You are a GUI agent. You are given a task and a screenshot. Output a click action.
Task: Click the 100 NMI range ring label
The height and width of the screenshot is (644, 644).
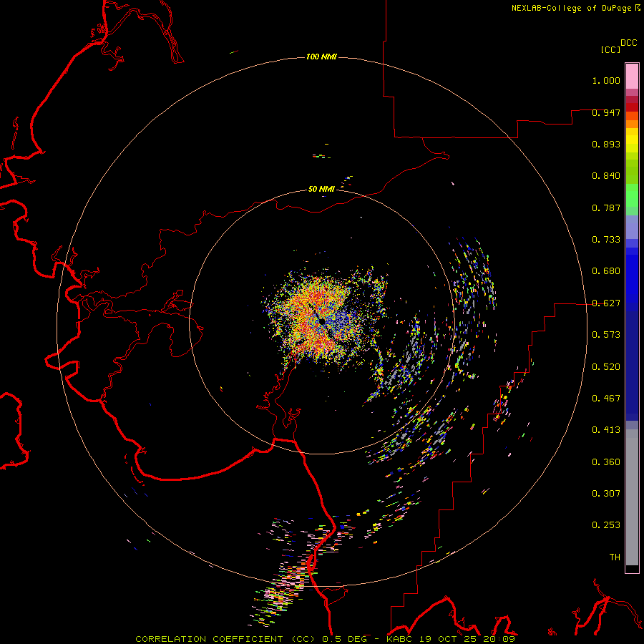(x=321, y=57)
